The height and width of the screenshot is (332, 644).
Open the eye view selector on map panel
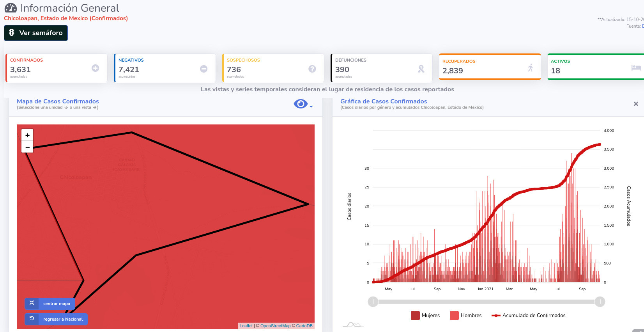pyautogui.click(x=301, y=104)
